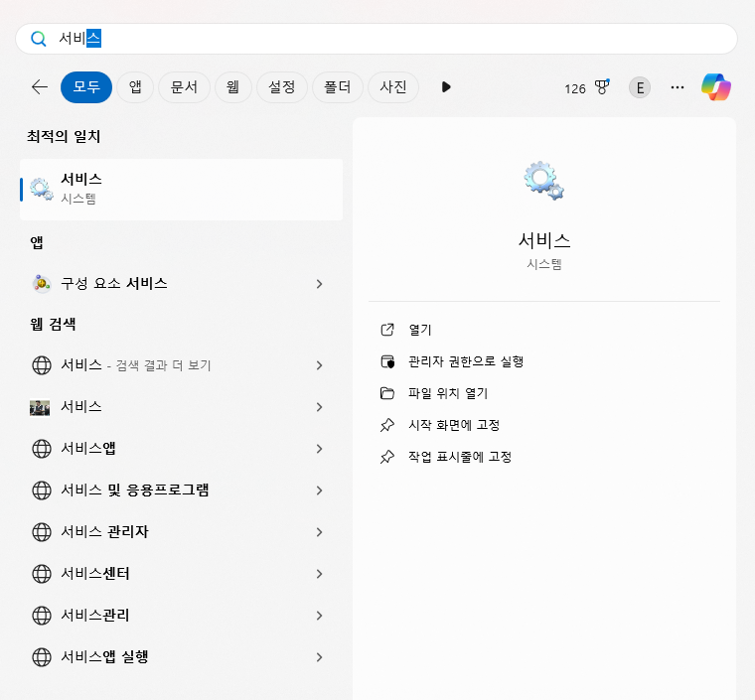Click globe icon beside 서비스 관리자
The height and width of the screenshot is (700, 755).
[x=42, y=532]
